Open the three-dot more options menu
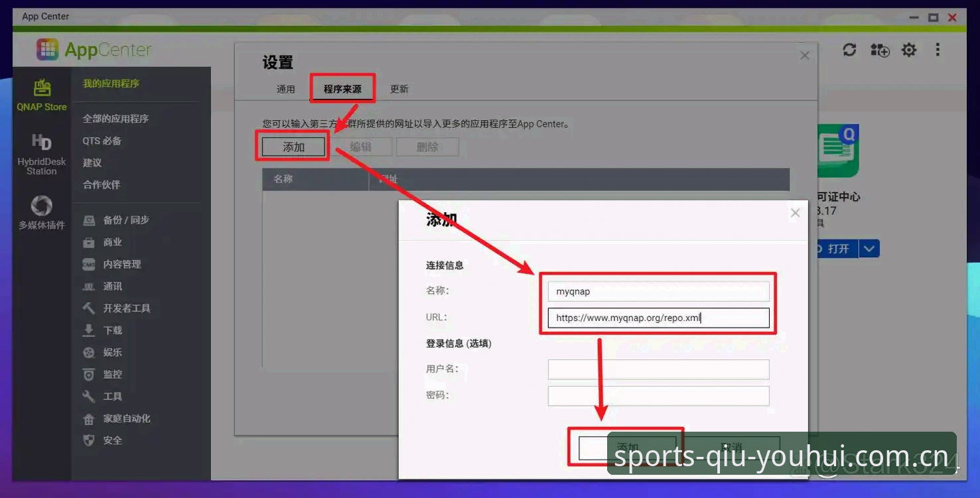 [938, 50]
